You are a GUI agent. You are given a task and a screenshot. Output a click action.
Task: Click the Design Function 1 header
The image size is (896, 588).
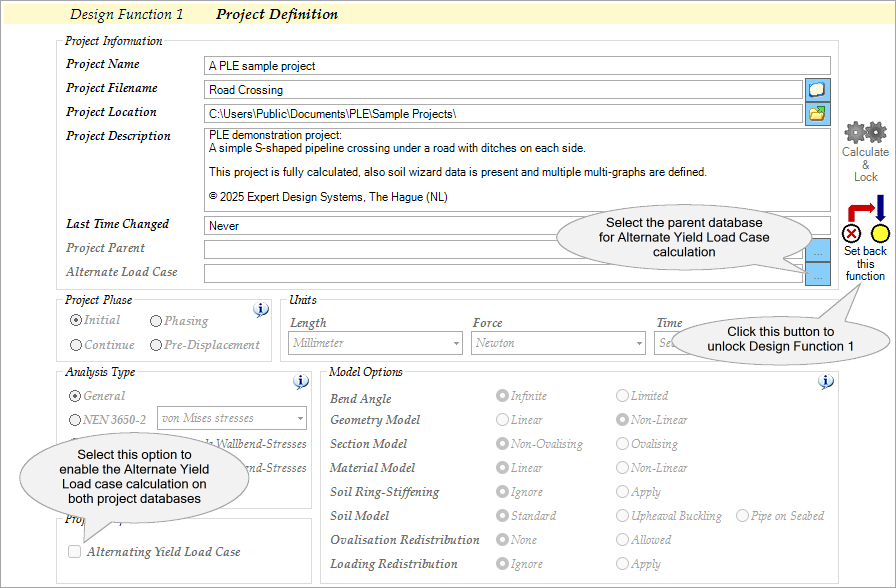[x=126, y=15]
